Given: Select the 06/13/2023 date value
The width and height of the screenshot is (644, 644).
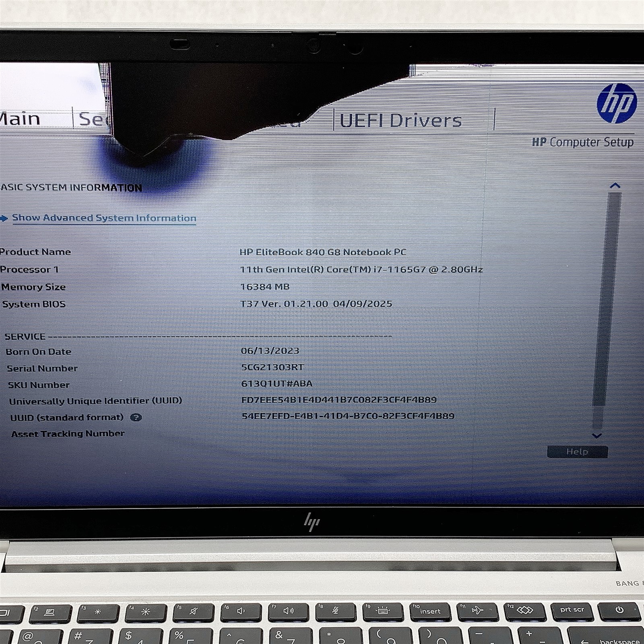Looking at the screenshot, I should (270, 351).
